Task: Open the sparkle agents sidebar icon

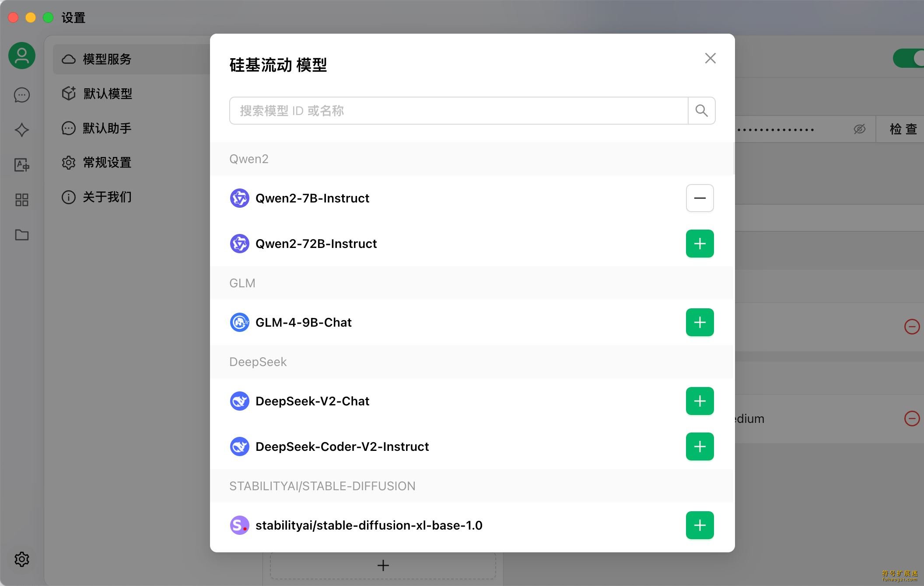Action: point(22,130)
